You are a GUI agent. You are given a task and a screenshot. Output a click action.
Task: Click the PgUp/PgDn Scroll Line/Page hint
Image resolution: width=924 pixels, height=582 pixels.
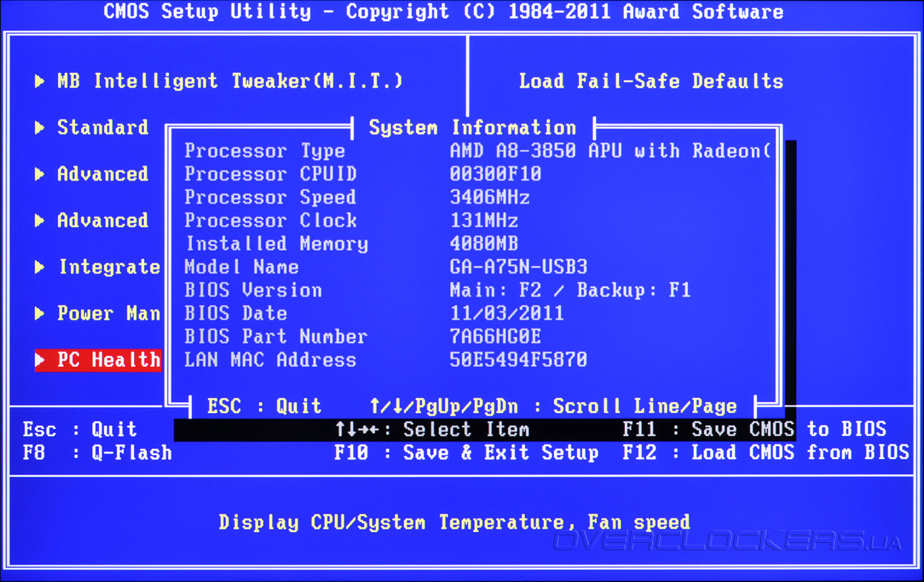(x=553, y=406)
